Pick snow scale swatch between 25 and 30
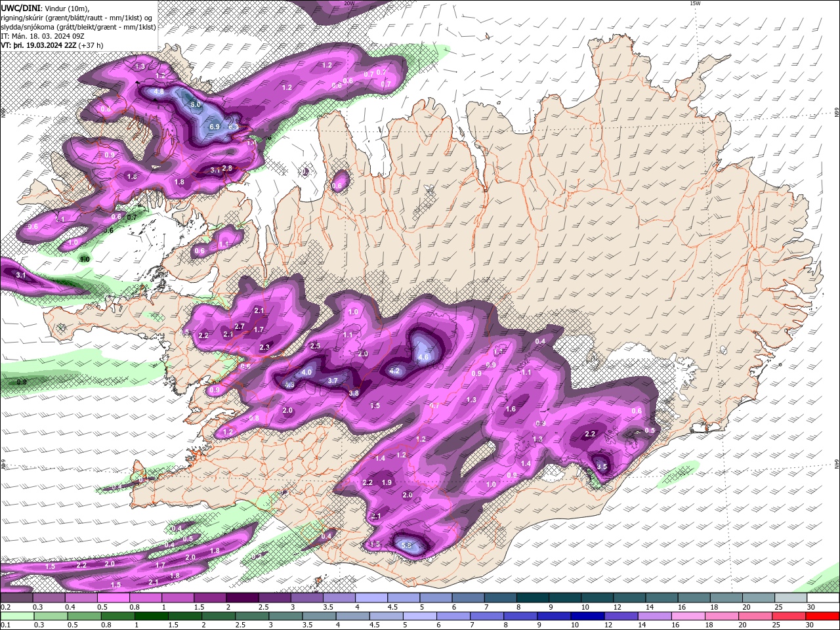 [791, 598]
